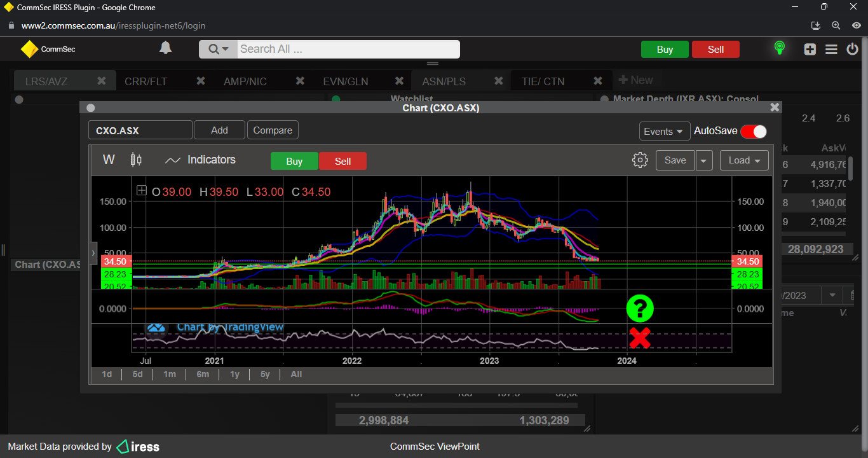
Task: Toggle the AutoSave switch off
Action: click(x=753, y=131)
